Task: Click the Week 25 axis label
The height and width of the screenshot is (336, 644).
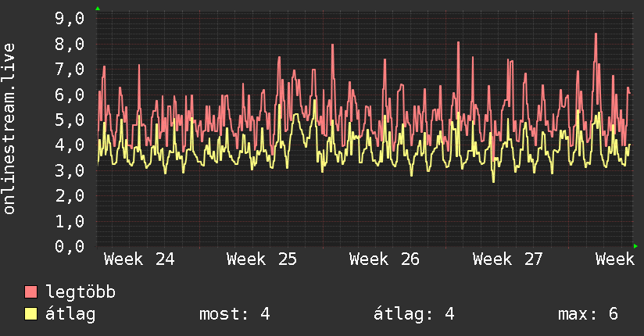Action: 262,259
